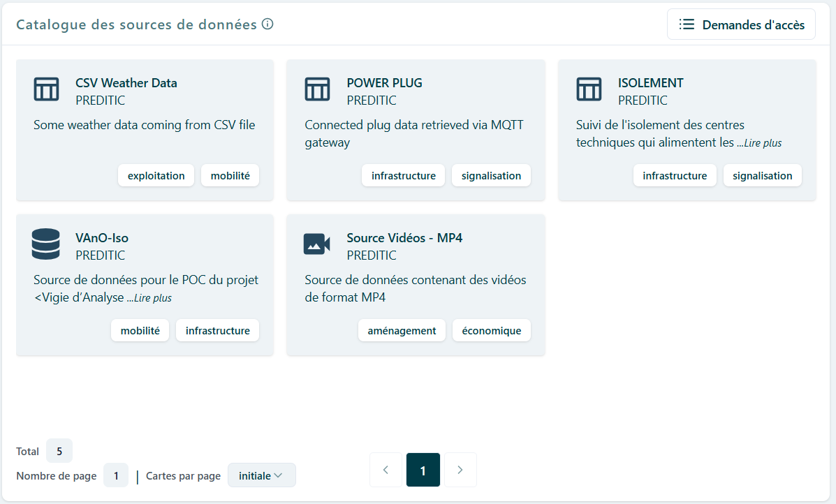Open the Source Vidéos - MP4 title
Screen dimensions: 836x504
pos(404,237)
